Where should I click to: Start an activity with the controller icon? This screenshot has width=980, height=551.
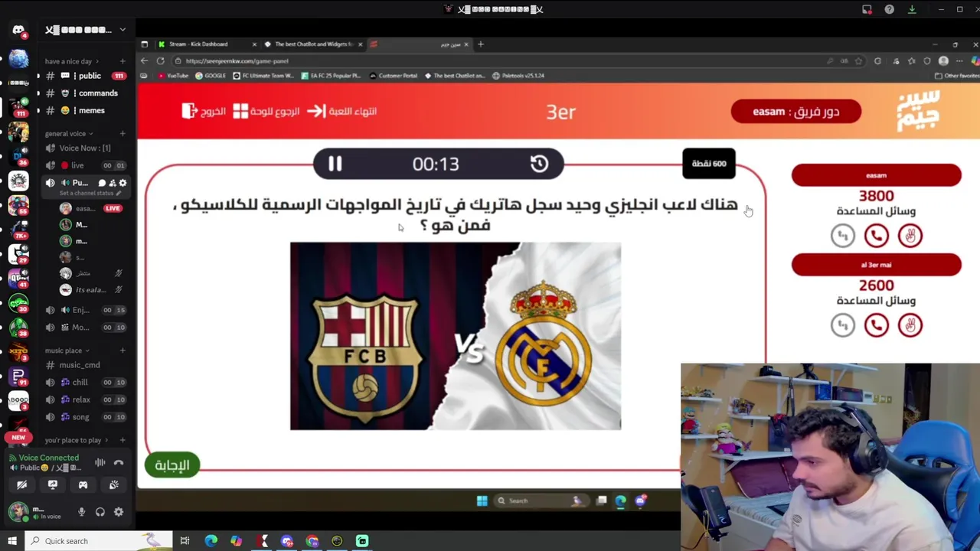[83, 484]
